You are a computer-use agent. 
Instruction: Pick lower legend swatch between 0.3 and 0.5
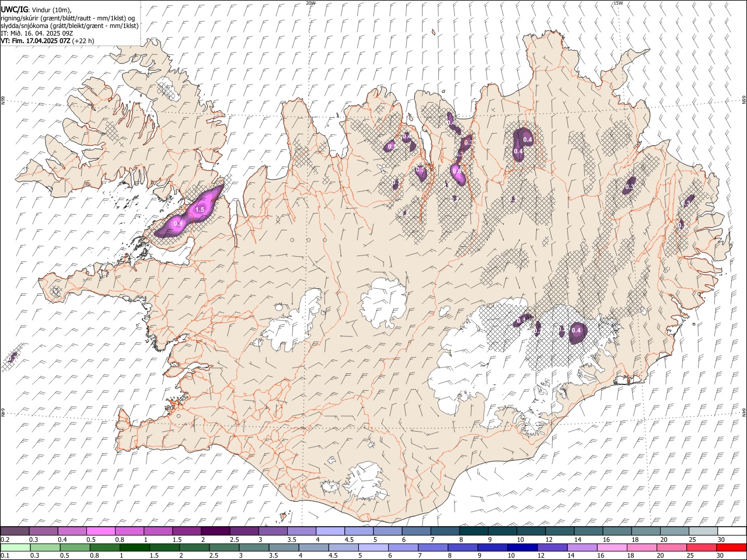point(45,547)
